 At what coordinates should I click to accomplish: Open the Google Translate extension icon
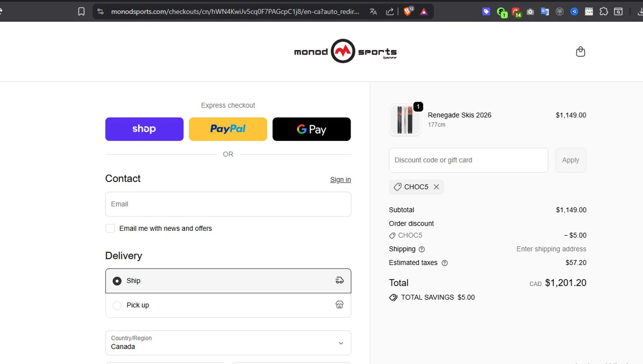(545, 12)
